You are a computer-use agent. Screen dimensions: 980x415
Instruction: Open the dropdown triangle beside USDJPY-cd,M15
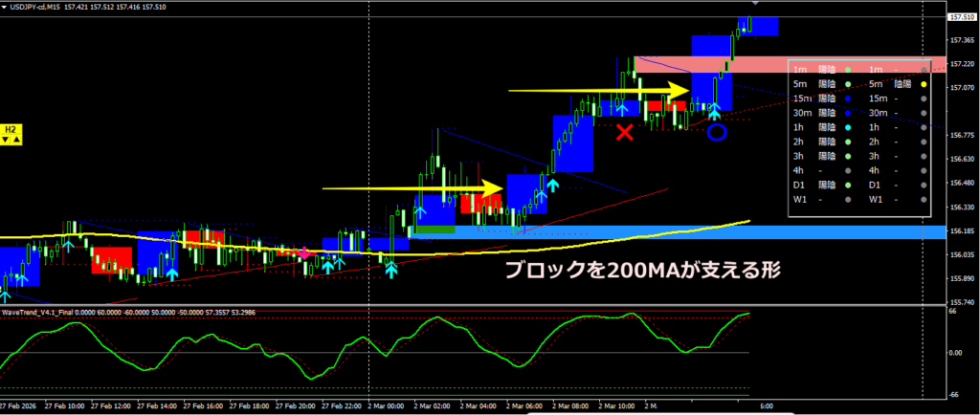click(x=5, y=6)
